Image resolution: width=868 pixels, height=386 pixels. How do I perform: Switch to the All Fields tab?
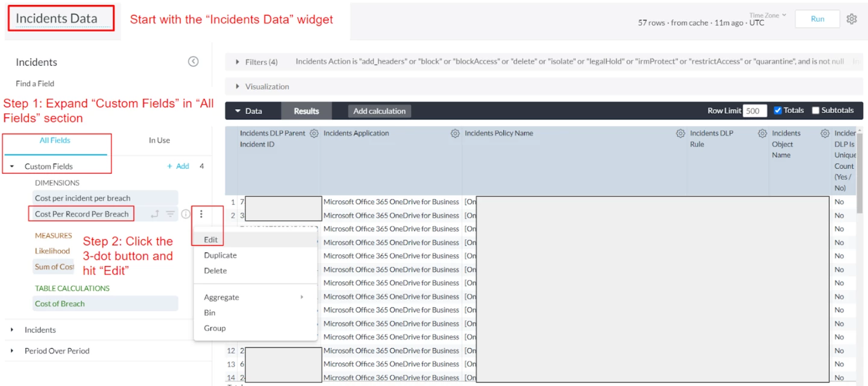pos(55,141)
